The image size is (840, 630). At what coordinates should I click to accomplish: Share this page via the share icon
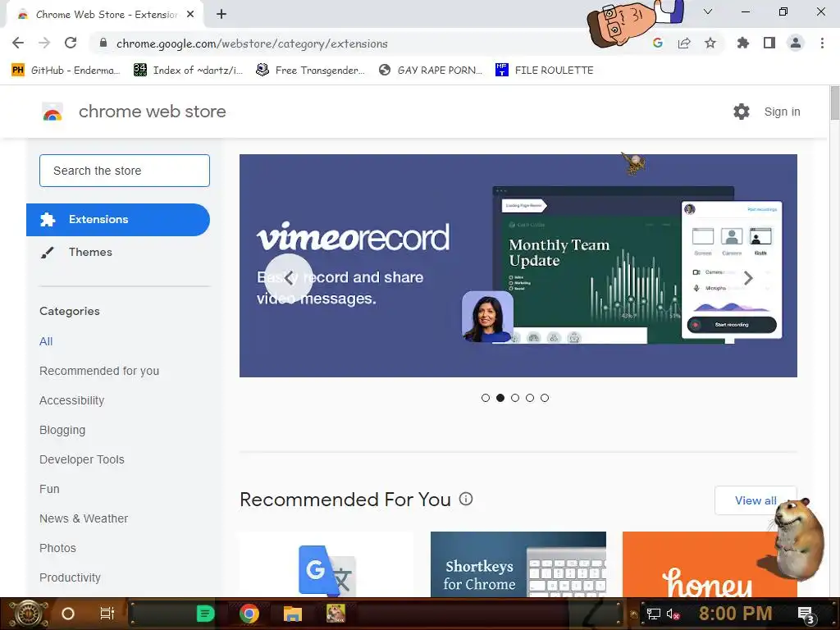[684, 43]
